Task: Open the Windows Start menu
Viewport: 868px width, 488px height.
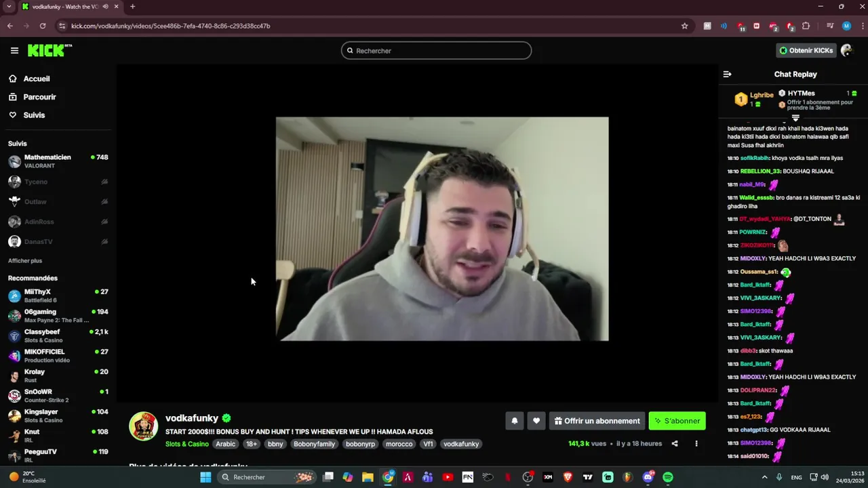Action: click(x=205, y=477)
